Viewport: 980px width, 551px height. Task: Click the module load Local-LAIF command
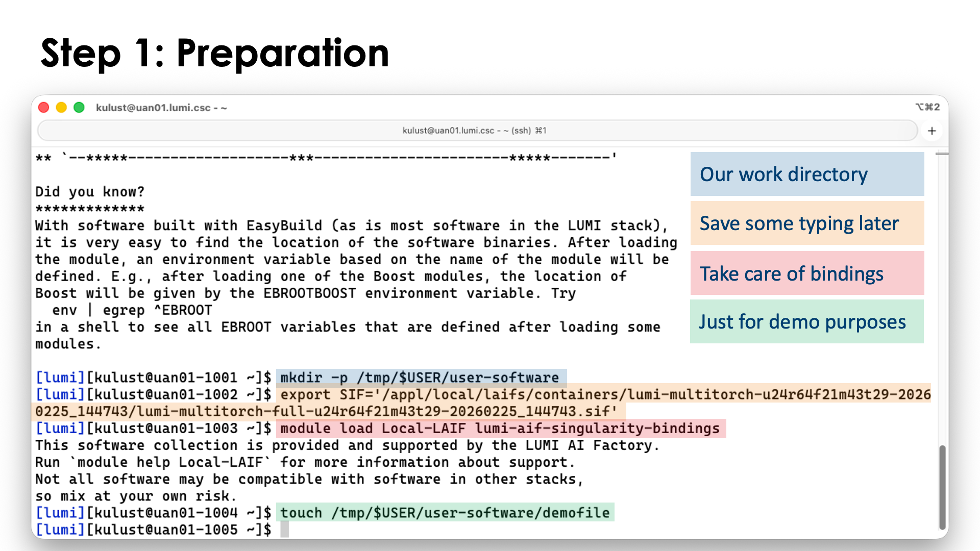click(500, 428)
